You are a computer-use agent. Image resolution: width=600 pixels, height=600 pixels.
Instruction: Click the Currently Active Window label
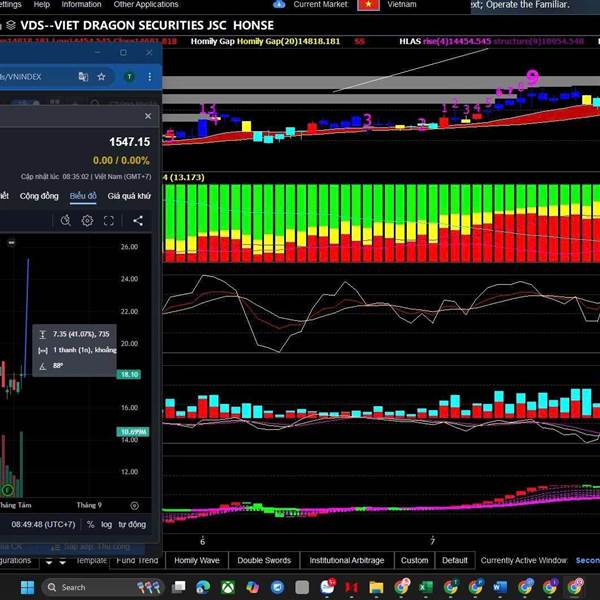click(x=523, y=560)
